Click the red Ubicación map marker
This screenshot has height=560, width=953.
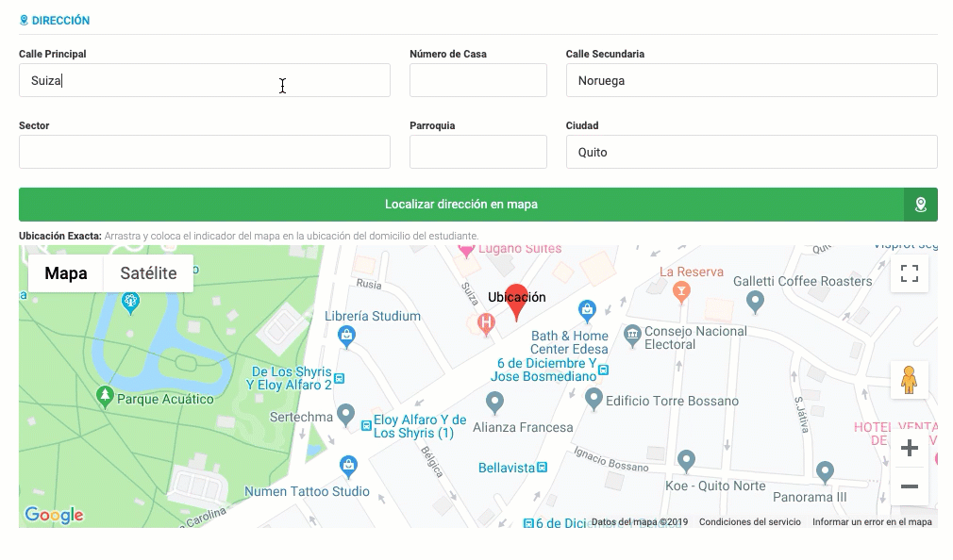click(517, 302)
